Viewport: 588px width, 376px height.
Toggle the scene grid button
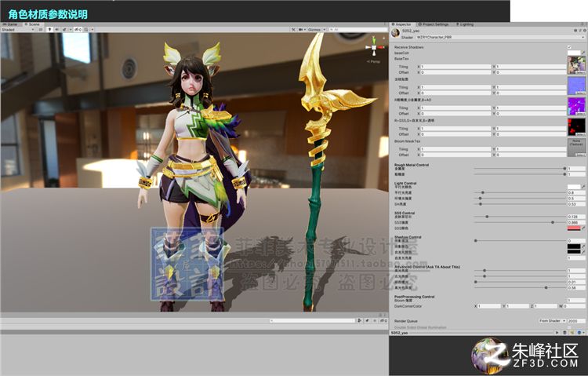click(86, 29)
